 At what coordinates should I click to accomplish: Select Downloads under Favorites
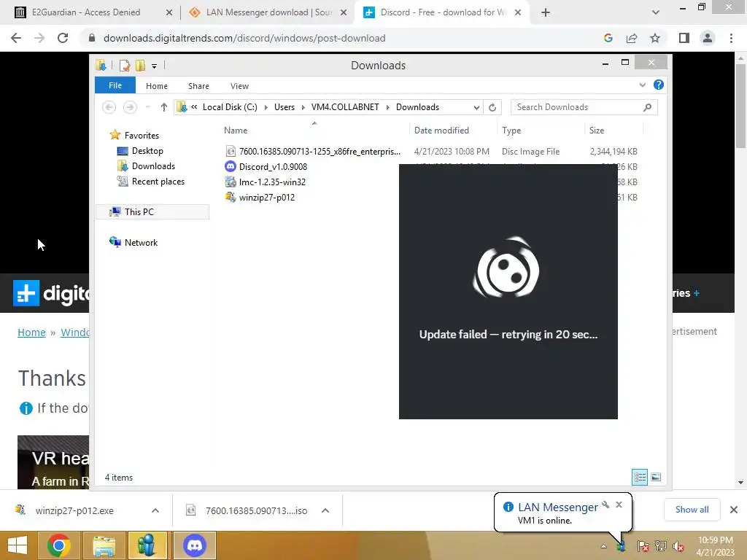click(153, 166)
